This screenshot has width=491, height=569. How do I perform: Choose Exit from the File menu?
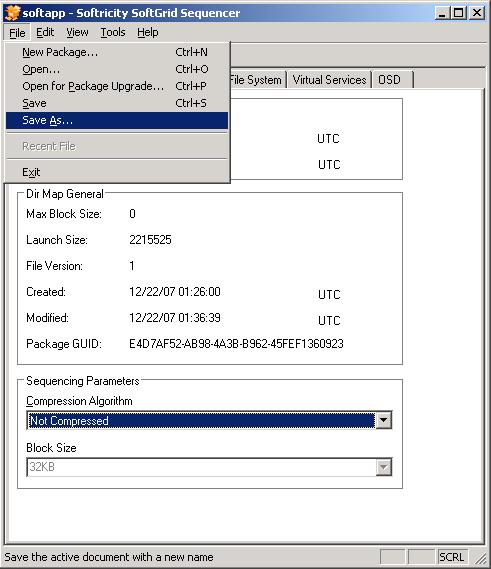[x=117, y=172]
